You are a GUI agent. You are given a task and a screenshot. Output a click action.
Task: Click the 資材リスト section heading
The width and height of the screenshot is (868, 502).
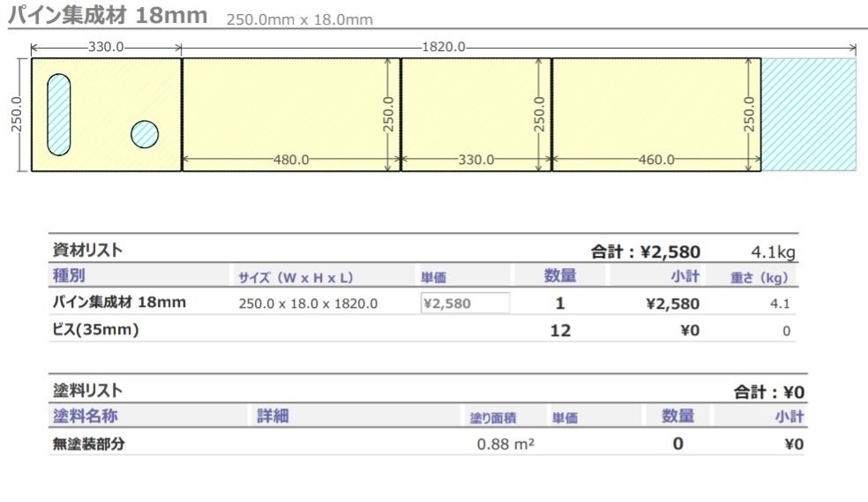[x=87, y=251]
